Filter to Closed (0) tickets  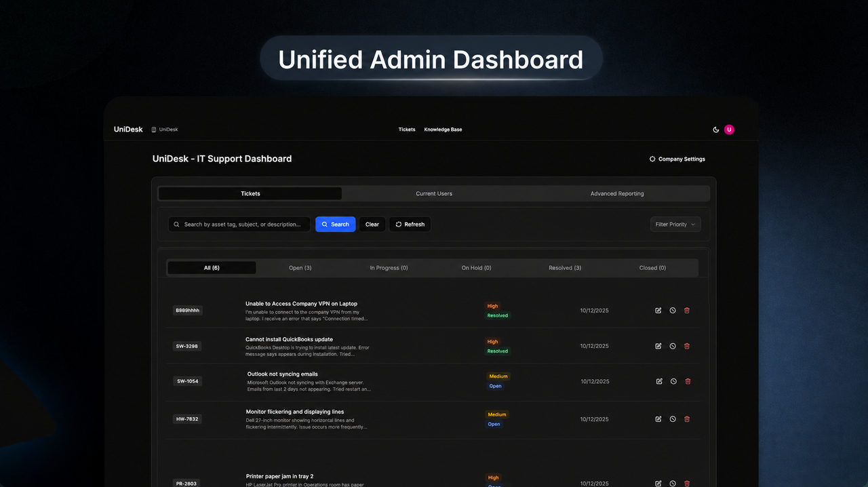[652, 268]
